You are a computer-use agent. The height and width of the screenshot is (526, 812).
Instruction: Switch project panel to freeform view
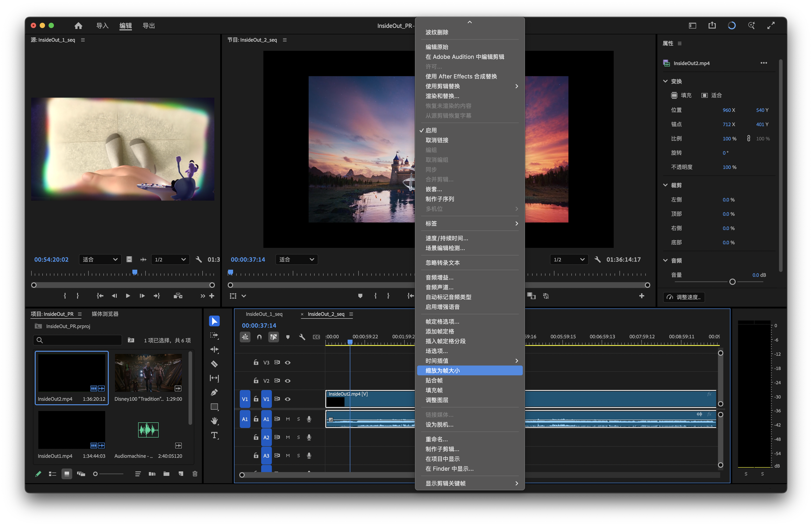(81, 474)
